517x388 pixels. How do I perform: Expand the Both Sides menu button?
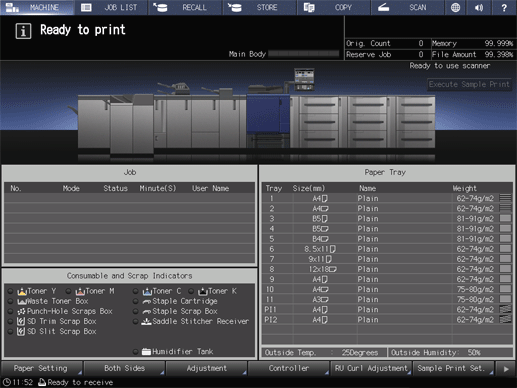pyautogui.click(x=124, y=368)
